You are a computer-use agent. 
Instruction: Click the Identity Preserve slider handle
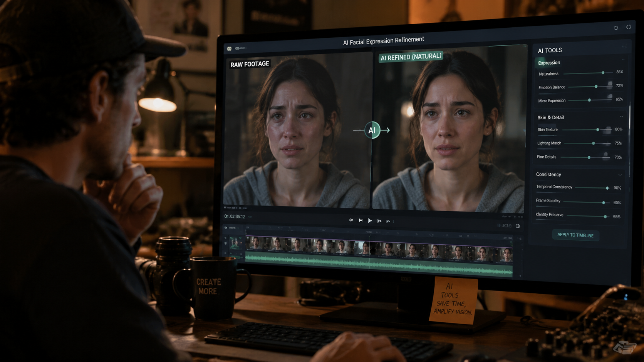tap(605, 217)
